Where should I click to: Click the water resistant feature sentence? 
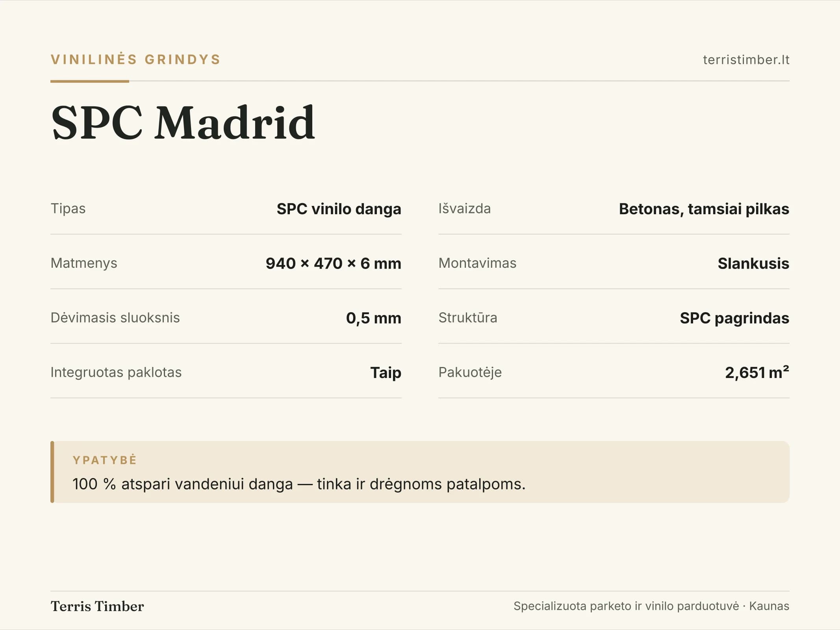(x=299, y=484)
